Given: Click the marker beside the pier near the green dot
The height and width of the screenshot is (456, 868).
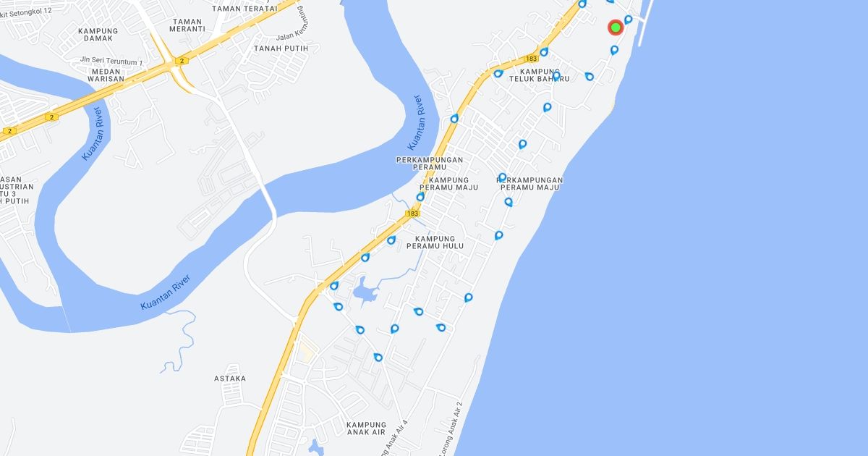Looking at the screenshot, I should pyautogui.click(x=628, y=20).
